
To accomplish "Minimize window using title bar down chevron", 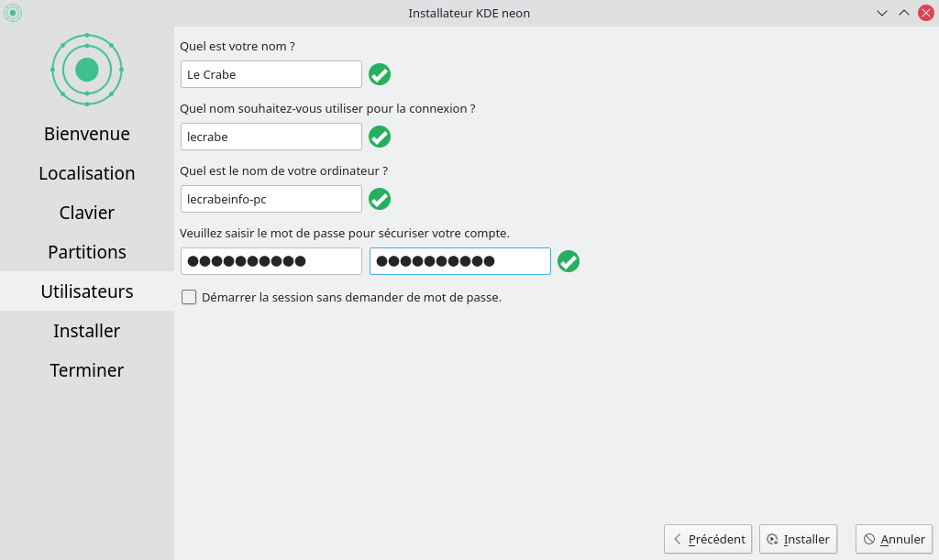I will coord(882,13).
